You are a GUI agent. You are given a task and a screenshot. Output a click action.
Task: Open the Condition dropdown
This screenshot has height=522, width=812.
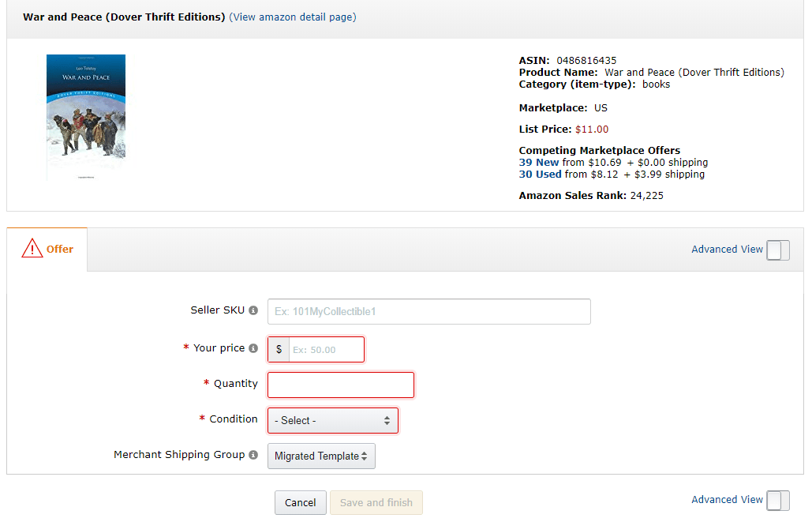pyautogui.click(x=332, y=420)
